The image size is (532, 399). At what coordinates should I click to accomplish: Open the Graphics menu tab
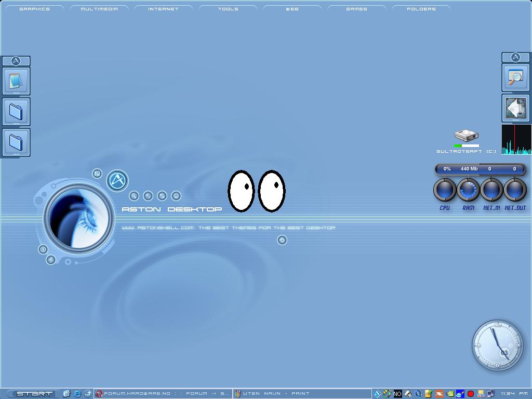[34, 9]
